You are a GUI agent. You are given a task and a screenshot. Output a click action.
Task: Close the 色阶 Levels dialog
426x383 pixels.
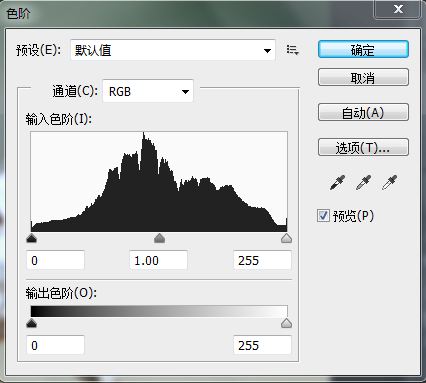[x=398, y=9]
